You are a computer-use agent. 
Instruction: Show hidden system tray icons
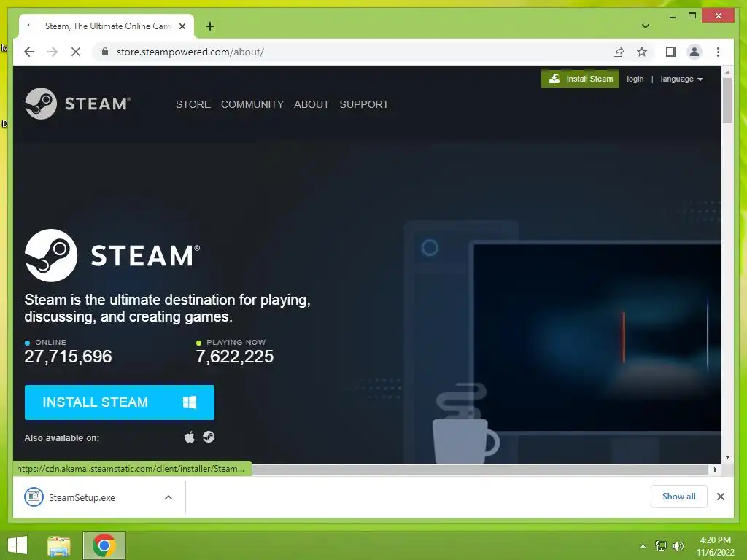coord(643,546)
